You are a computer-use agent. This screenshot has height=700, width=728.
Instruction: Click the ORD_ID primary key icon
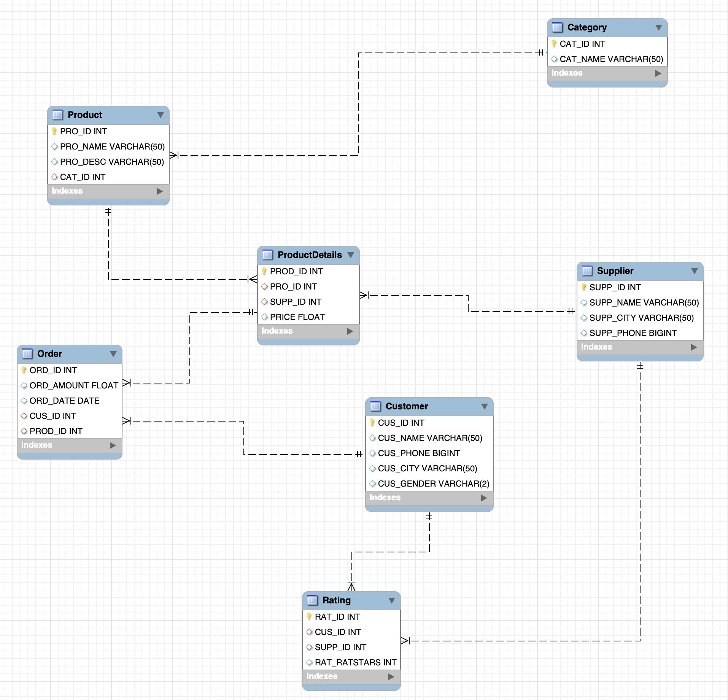(24, 370)
